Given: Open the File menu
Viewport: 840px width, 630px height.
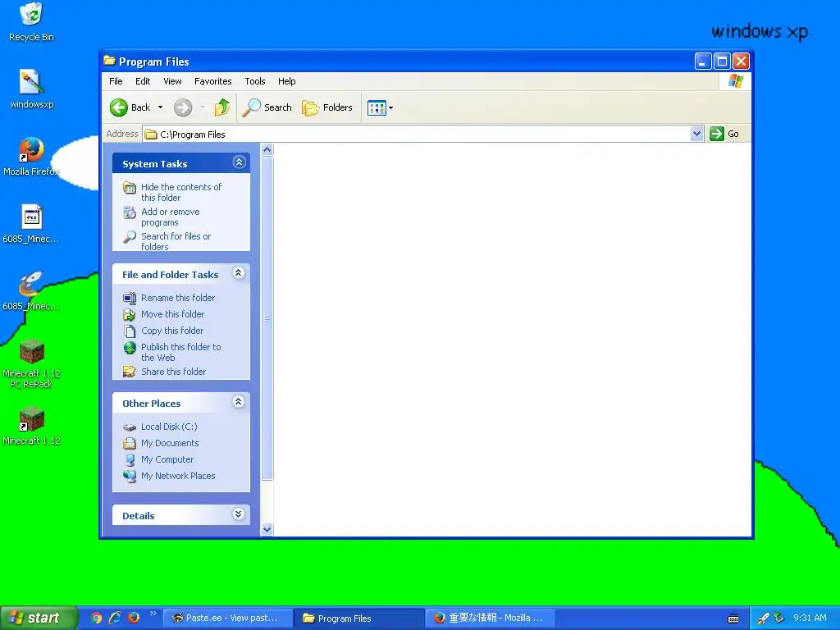Looking at the screenshot, I should (116, 81).
